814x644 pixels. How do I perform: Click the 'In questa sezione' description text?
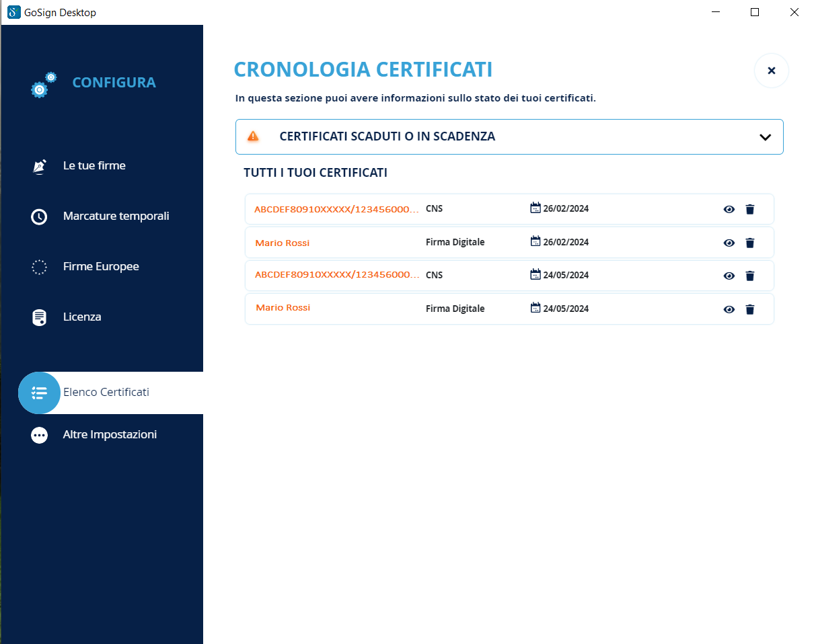tap(416, 98)
